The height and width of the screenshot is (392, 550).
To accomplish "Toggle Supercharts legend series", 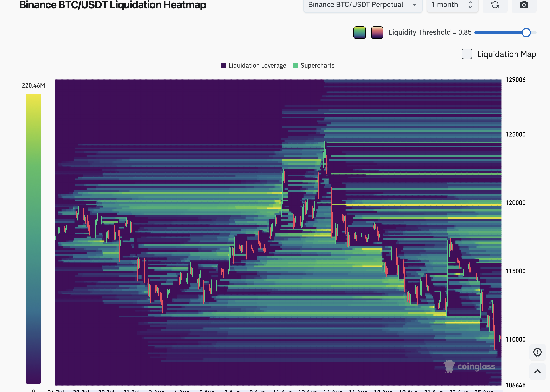I will 314,66.
